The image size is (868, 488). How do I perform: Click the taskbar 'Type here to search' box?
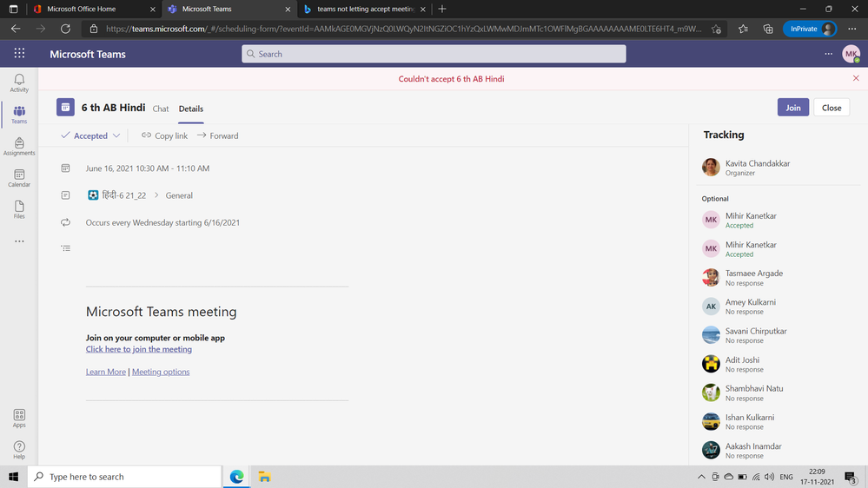[124, 477]
